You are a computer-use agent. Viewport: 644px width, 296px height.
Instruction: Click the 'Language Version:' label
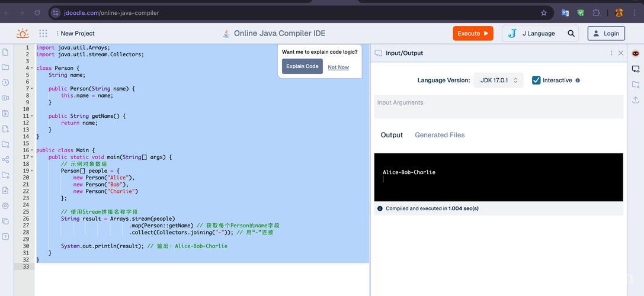(x=444, y=81)
